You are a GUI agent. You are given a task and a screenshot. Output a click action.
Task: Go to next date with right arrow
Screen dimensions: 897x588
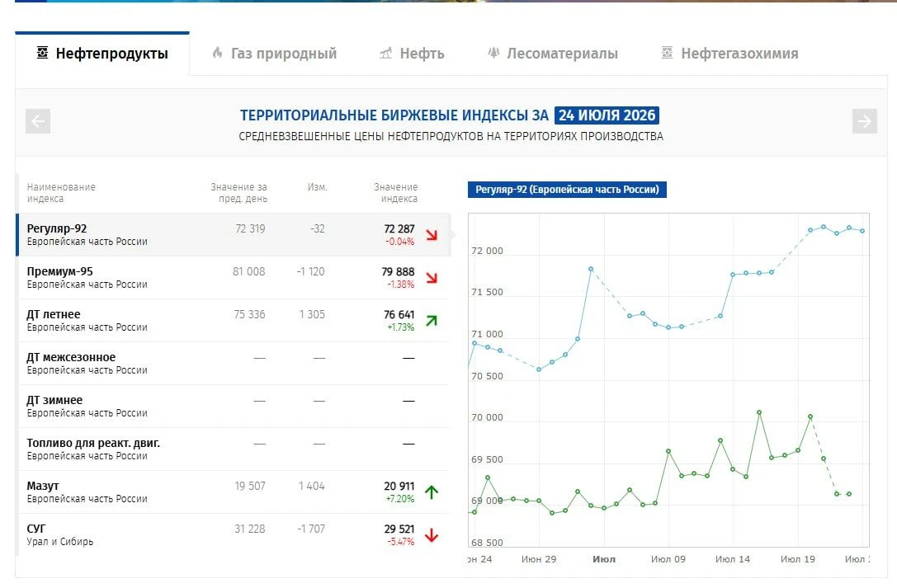(864, 121)
